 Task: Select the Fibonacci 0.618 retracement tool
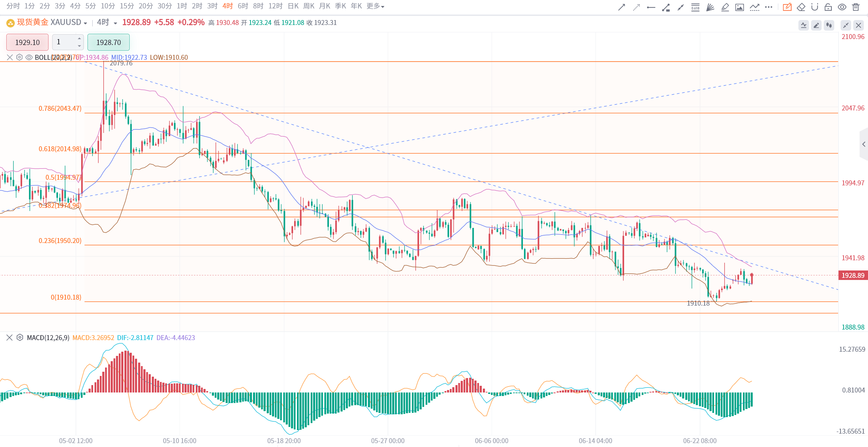pos(695,7)
